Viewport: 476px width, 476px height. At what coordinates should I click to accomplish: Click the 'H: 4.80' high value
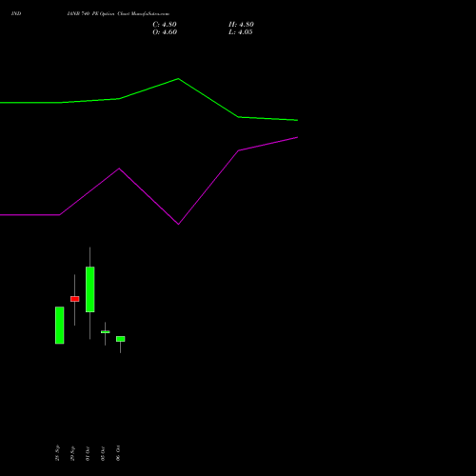point(241,25)
